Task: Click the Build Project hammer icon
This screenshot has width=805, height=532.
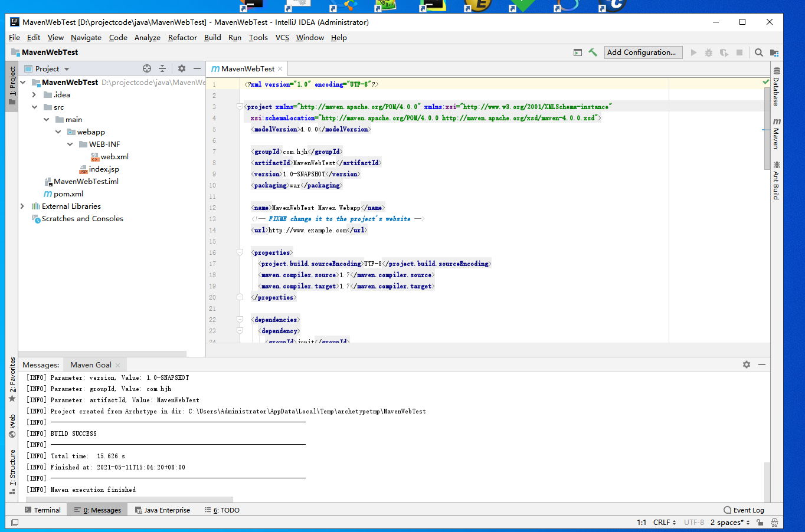Action: pyautogui.click(x=593, y=52)
